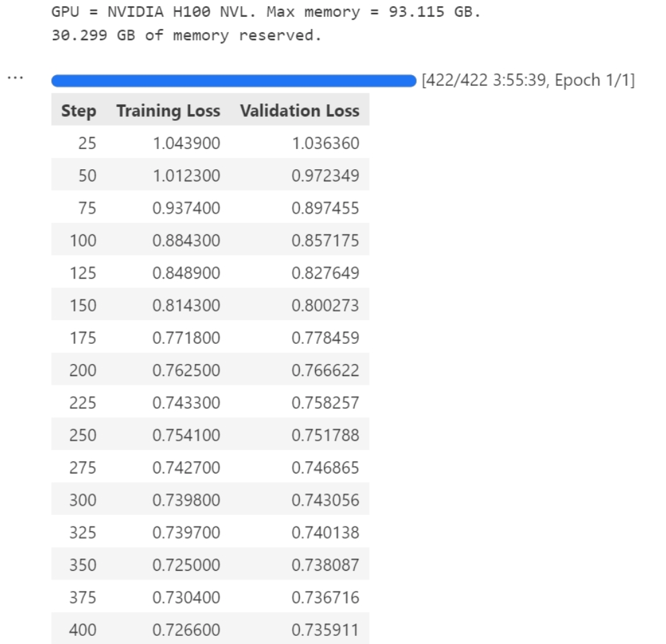Click validation loss value 0.800273
The width and height of the screenshot is (666, 644).
pos(325,306)
